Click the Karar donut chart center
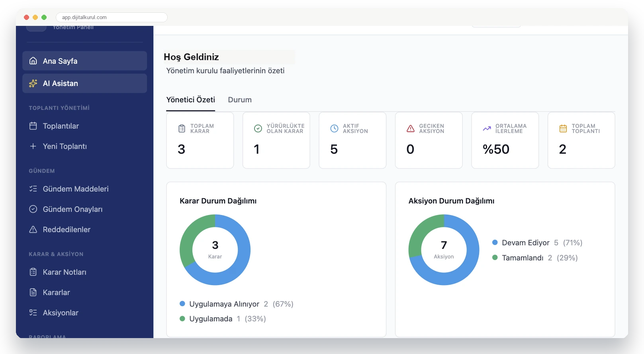 tap(215, 250)
